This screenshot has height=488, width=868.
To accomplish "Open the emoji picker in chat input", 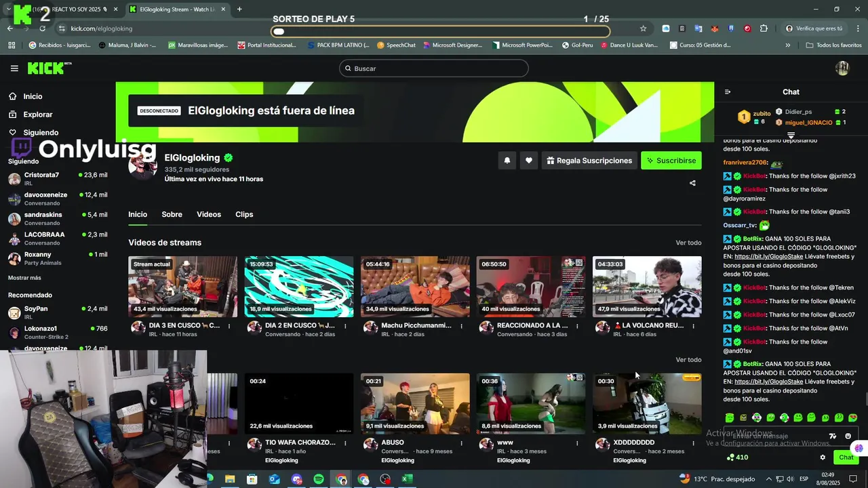I will point(848,436).
